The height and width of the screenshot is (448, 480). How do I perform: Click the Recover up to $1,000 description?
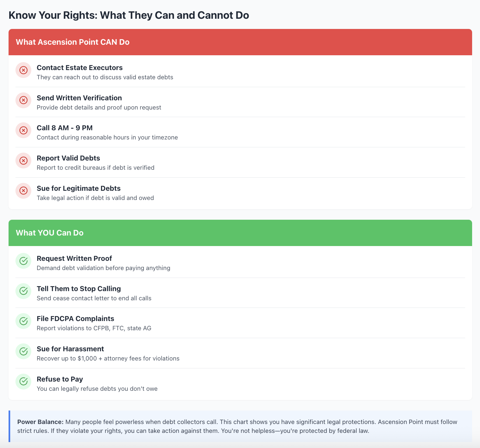coord(108,359)
